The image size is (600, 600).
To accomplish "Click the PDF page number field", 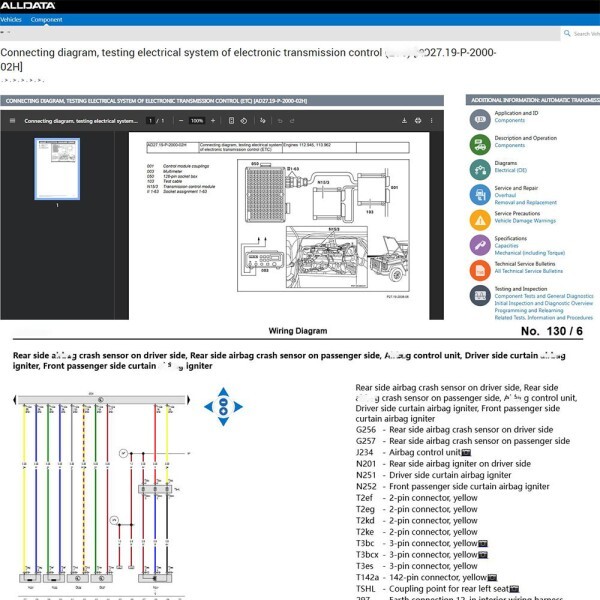I will 150,120.
